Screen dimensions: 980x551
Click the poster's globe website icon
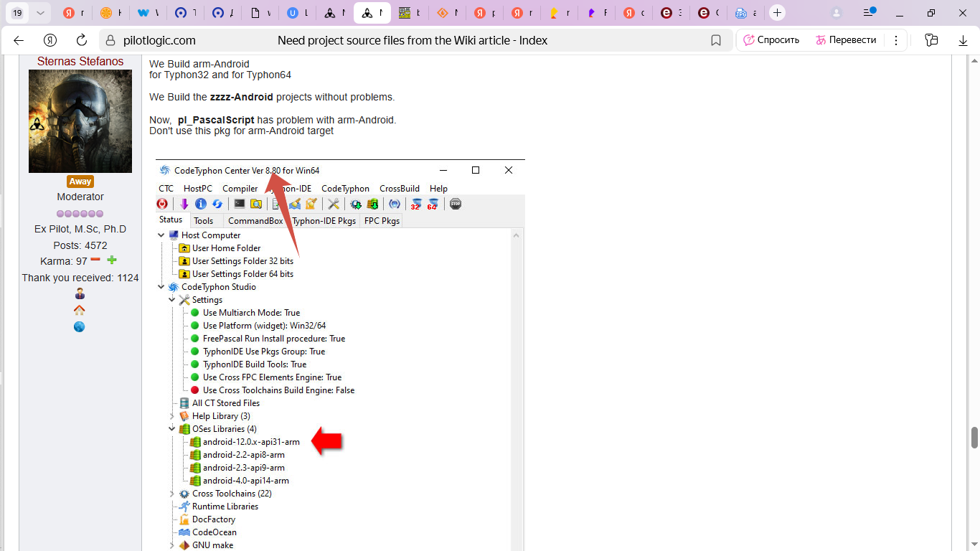[x=80, y=326]
